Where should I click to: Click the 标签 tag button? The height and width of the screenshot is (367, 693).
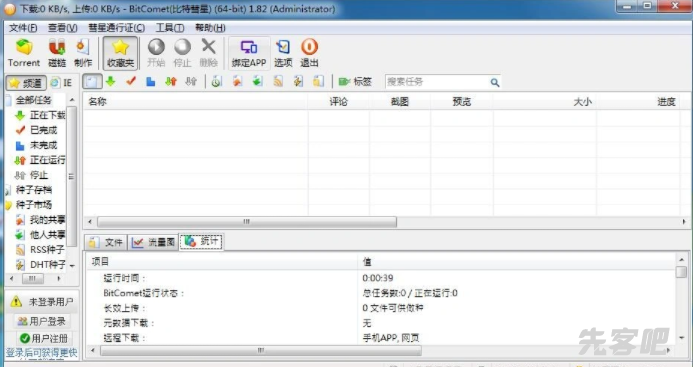pyautogui.click(x=355, y=81)
